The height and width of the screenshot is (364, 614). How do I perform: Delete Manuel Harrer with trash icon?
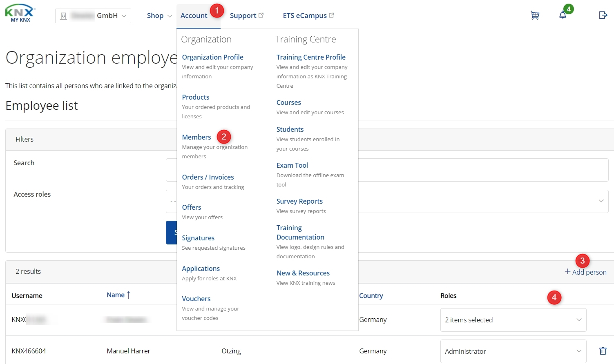coord(603,351)
